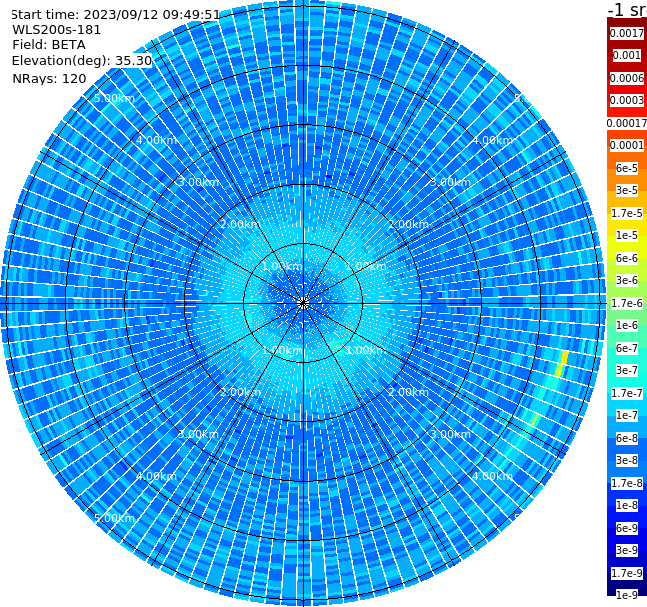Viewport: 647px width, 607px height.
Task: Select the lower-right 4.00km range label
Action: click(x=492, y=476)
